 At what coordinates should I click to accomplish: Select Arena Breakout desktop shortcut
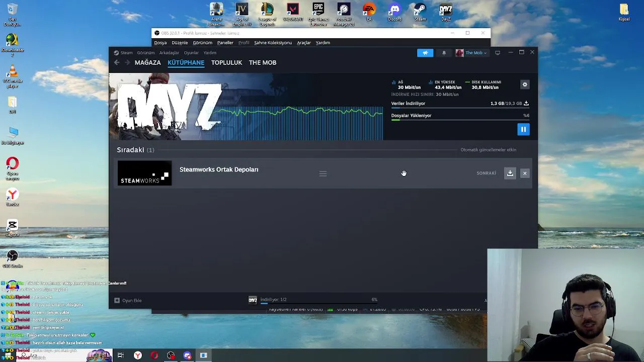216,15
